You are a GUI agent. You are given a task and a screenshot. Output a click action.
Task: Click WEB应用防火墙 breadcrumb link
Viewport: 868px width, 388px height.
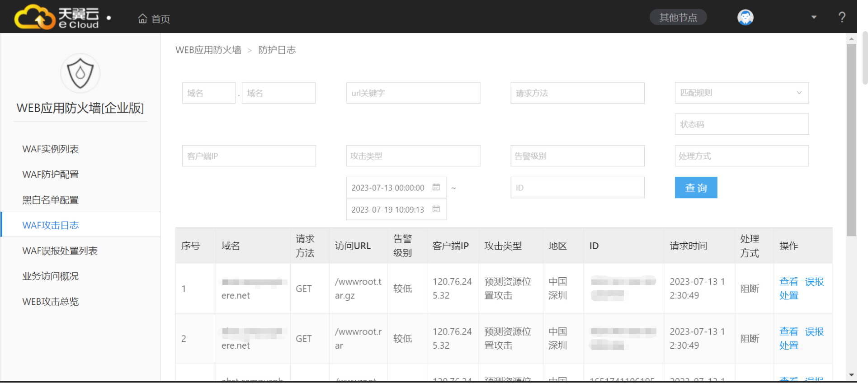[208, 50]
